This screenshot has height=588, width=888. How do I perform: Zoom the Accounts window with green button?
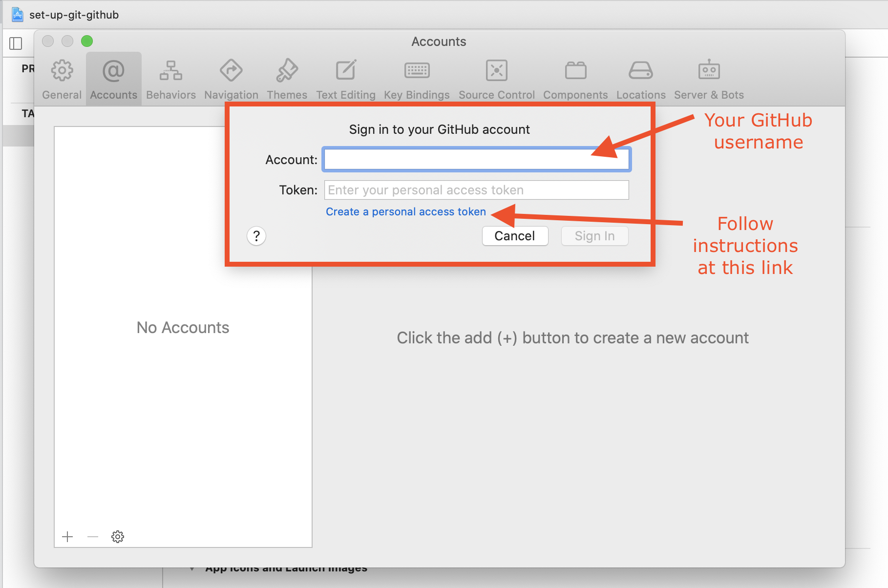[x=87, y=41]
